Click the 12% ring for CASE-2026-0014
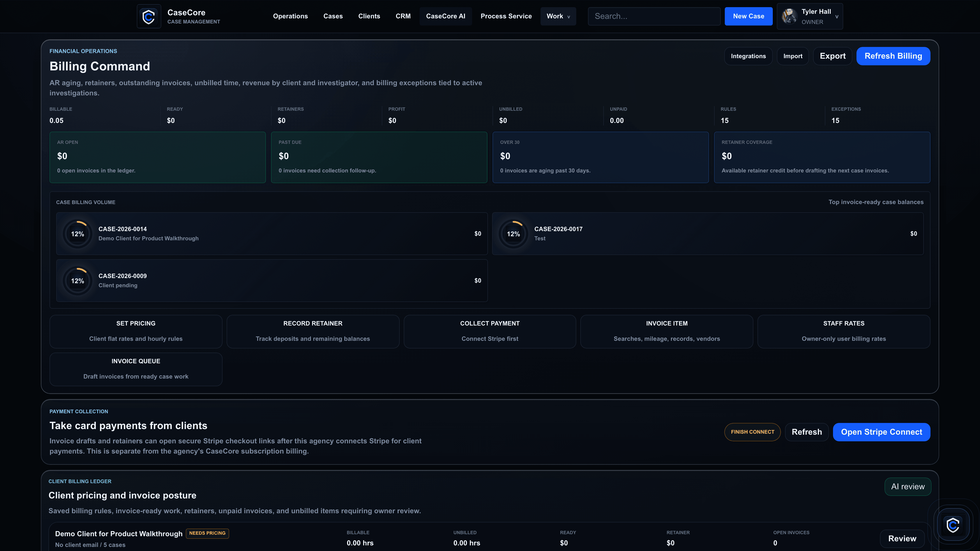Screen dimensions: 980x551 [x=78, y=234]
